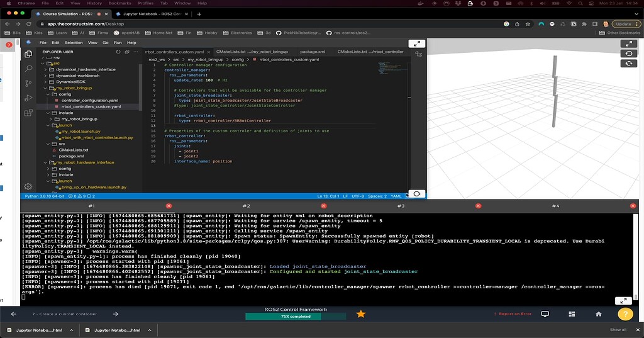Maximize the terminal panel

(623, 301)
